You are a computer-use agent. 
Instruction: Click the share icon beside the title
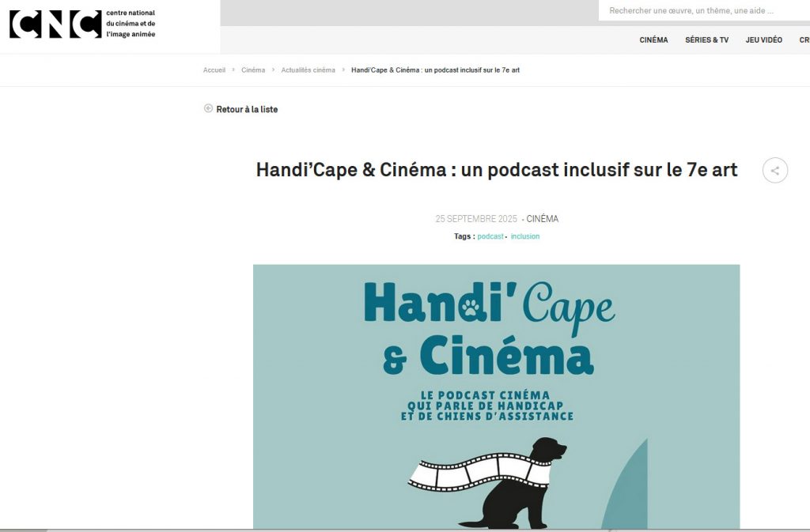click(774, 170)
